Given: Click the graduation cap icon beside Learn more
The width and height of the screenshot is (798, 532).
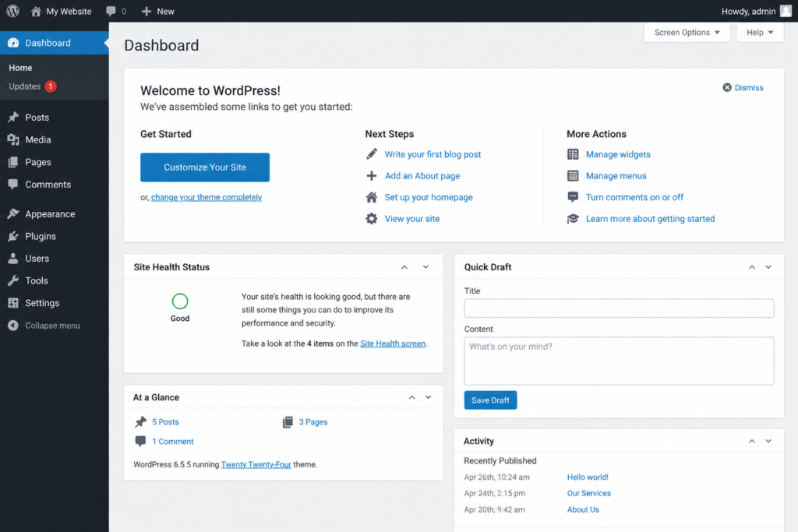Looking at the screenshot, I should [573, 219].
